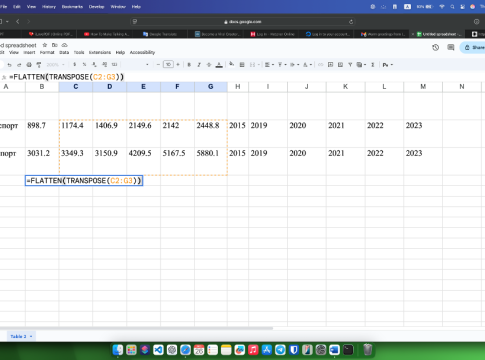Screen dimensions: 485x360
Task: Undo the last action in toolbar
Action: click(x=9, y=65)
